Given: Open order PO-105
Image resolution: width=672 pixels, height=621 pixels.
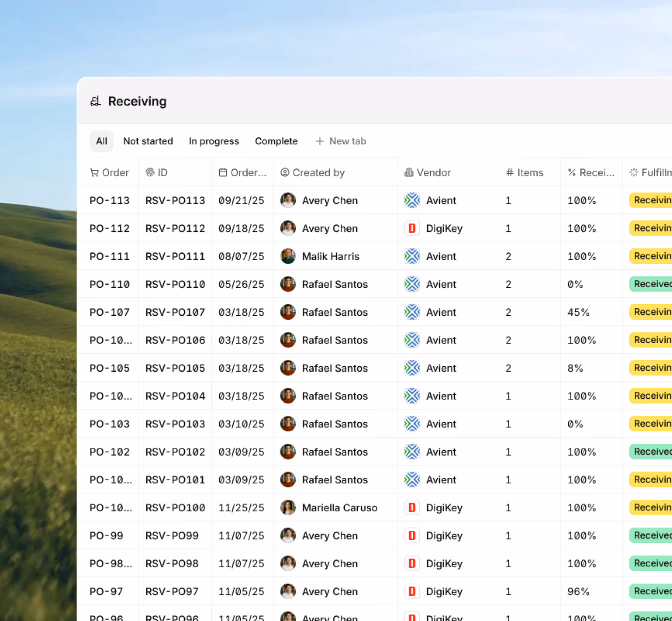Looking at the screenshot, I should pos(110,368).
